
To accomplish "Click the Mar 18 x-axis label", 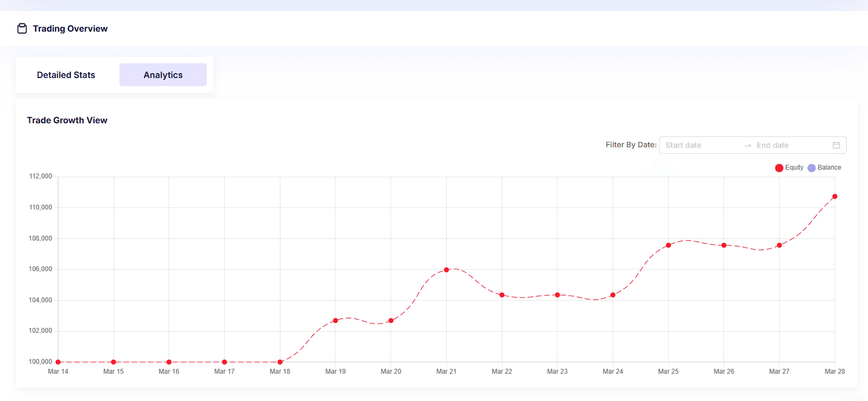I will [x=280, y=372].
